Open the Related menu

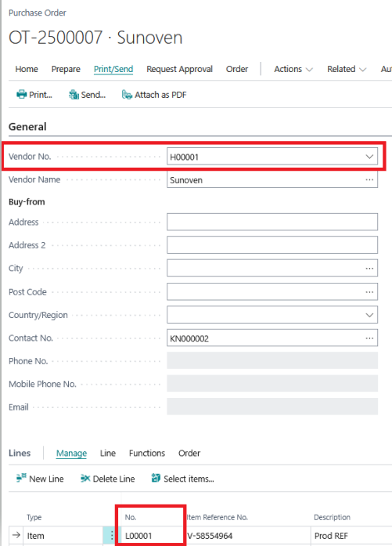click(x=347, y=69)
